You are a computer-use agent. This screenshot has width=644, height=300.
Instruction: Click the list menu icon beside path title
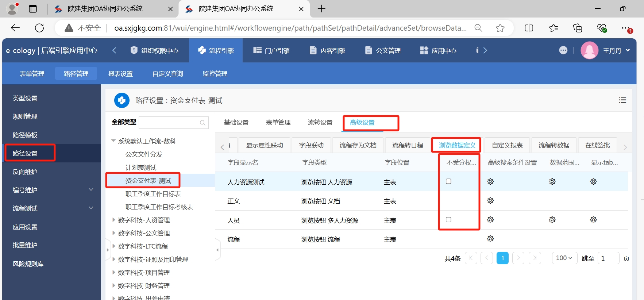click(622, 100)
